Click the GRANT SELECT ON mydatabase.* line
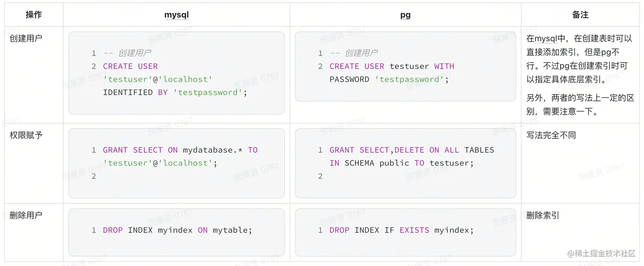This screenshot has width=644, height=266. 180,150
